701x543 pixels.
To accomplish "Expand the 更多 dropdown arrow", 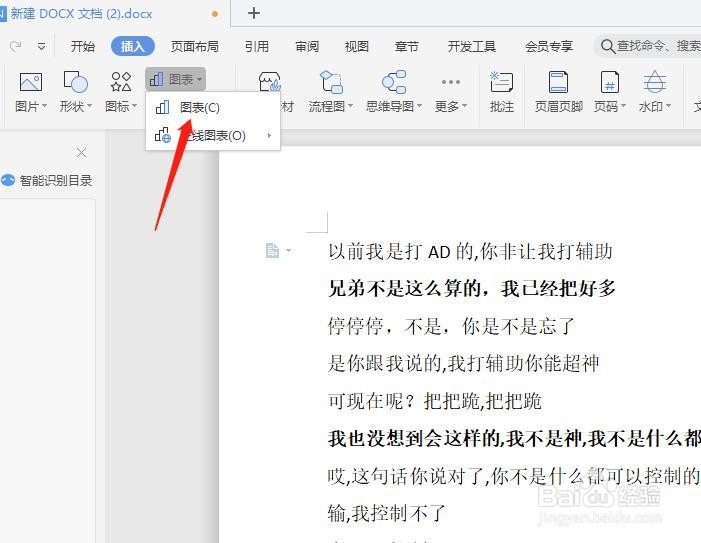I will coord(465,106).
